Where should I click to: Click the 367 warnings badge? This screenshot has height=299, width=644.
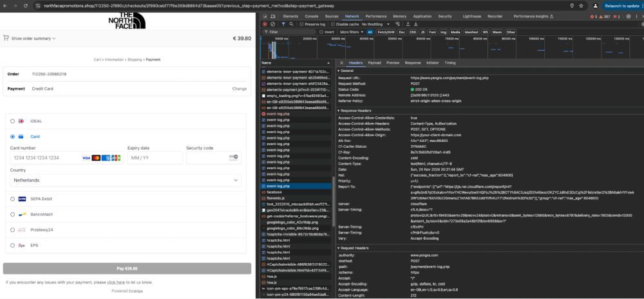[605, 17]
